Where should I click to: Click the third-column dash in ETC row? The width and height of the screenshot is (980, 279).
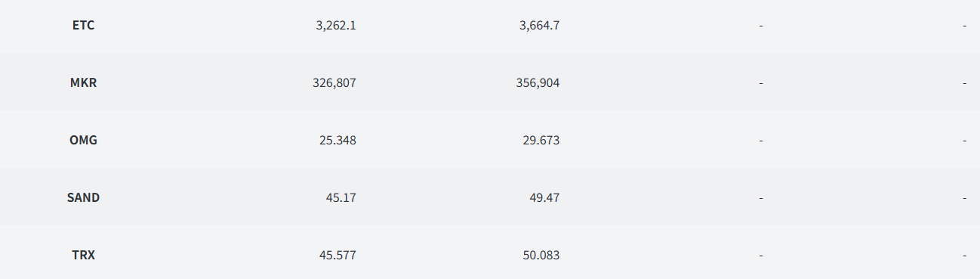761,26
